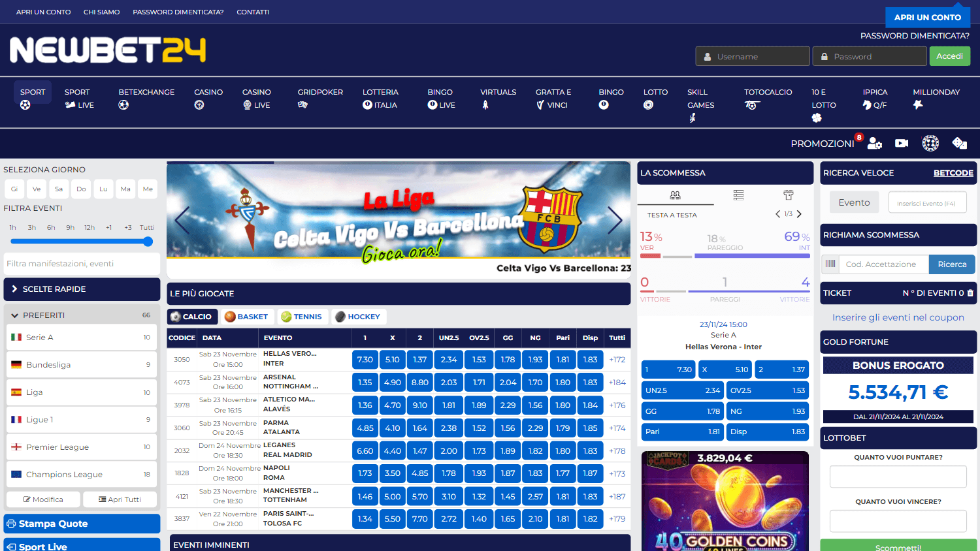Show all +172 markets for Hellas Verona-Inter
980x551 pixels.
pyautogui.click(x=617, y=360)
